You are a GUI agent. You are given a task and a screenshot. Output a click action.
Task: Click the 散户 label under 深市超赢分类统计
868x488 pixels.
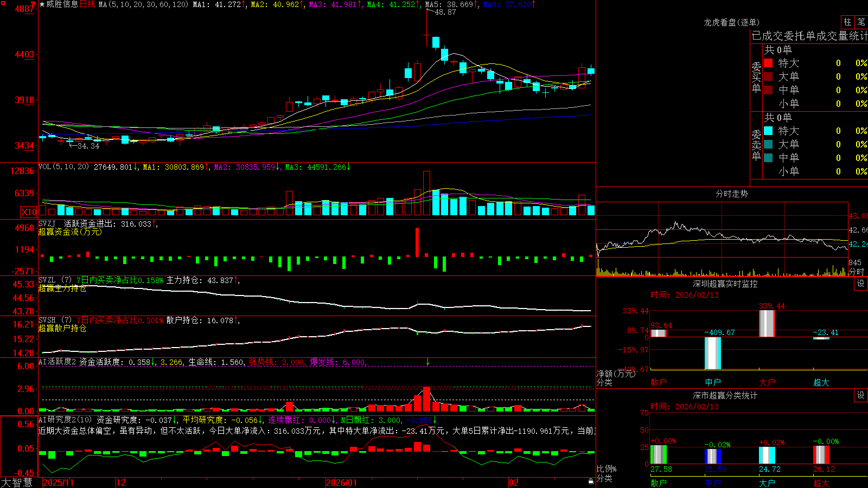[659, 483]
